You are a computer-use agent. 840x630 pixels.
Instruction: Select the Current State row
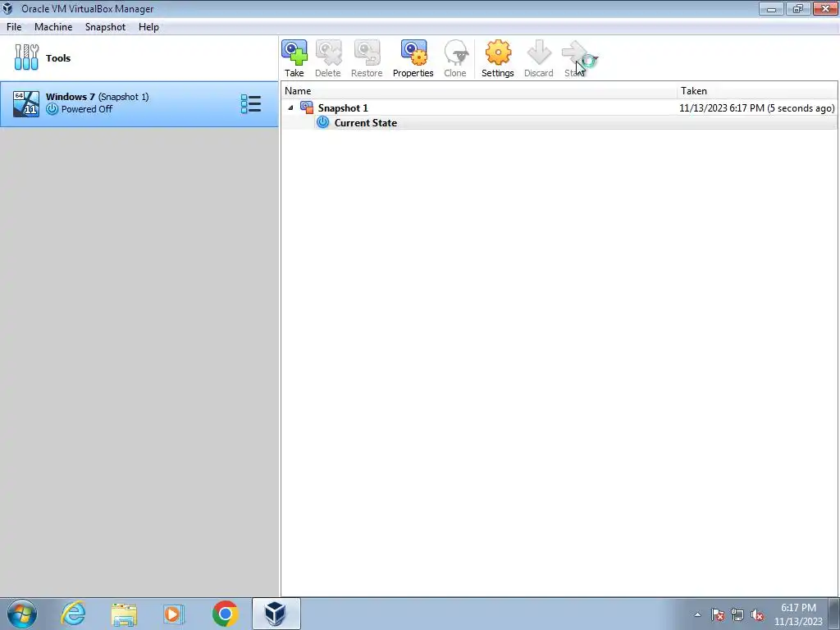559,123
